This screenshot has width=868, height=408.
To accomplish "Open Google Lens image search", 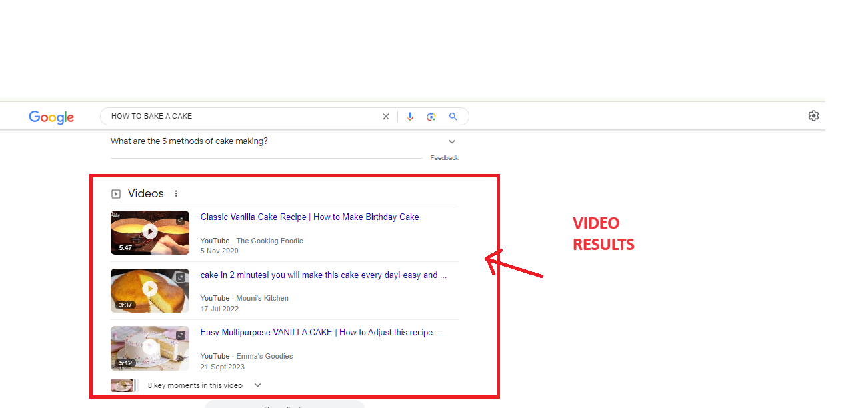I will (x=431, y=117).
